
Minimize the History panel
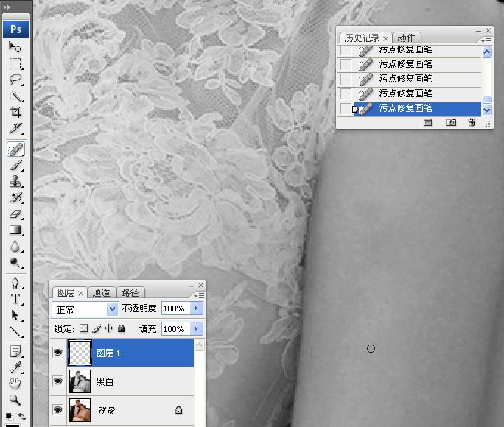click(479, 31)
